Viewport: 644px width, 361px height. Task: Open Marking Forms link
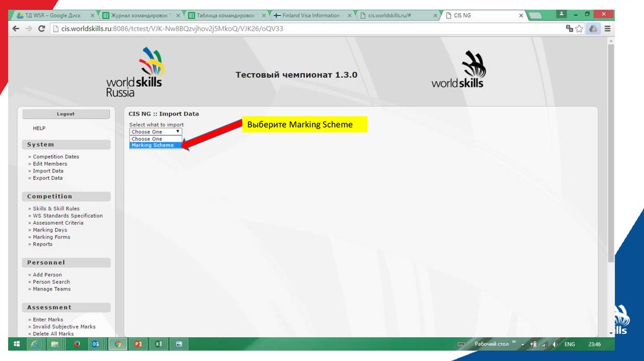[x=52, y=237]
